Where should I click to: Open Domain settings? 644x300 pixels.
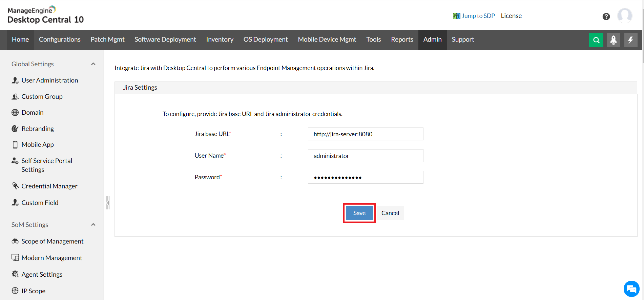(x=33, y=113)
